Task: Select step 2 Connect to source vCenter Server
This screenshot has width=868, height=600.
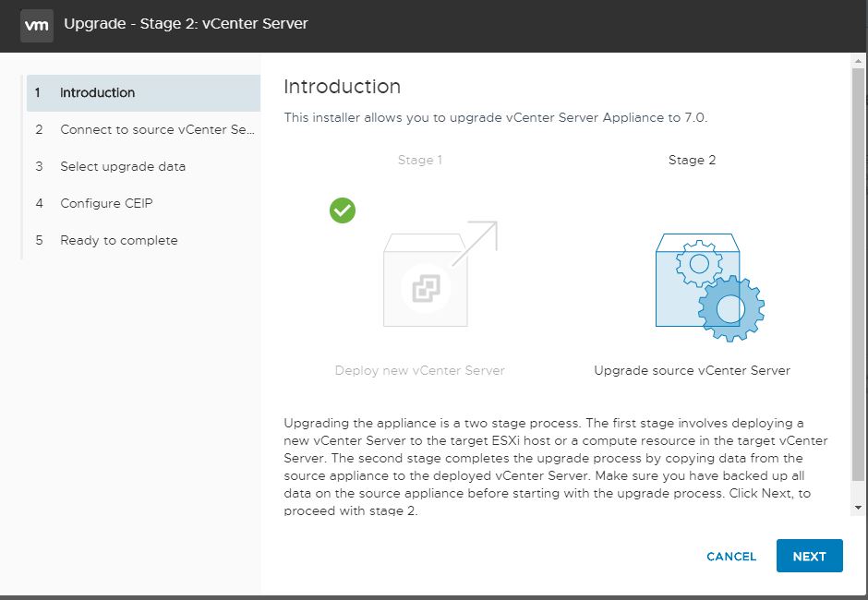Action: point(143,129)
